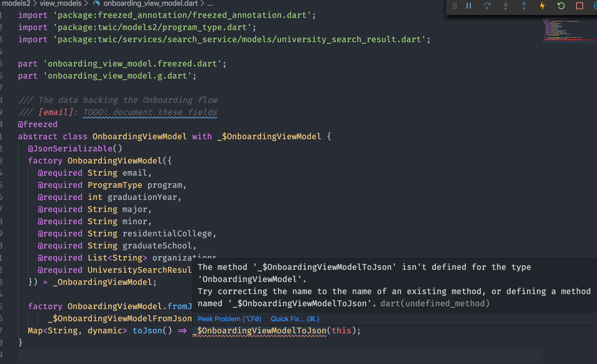Click _OnboardingViewModel redirect constructor name
The height and width of the screenshot is (364, 597).
(103, 282)
